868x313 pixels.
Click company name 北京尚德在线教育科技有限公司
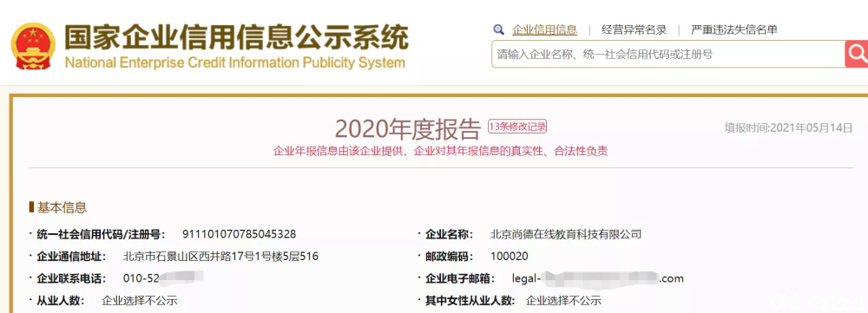[566, 234]
